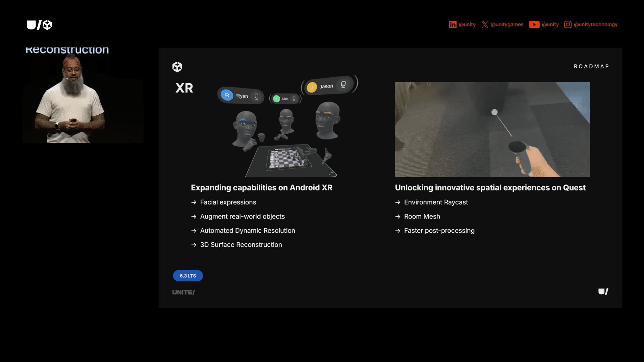Open the @unitytechnology handle link
The height and width of the screenshot is (362, 644).
pyautogui.click(x=595, y=24)
